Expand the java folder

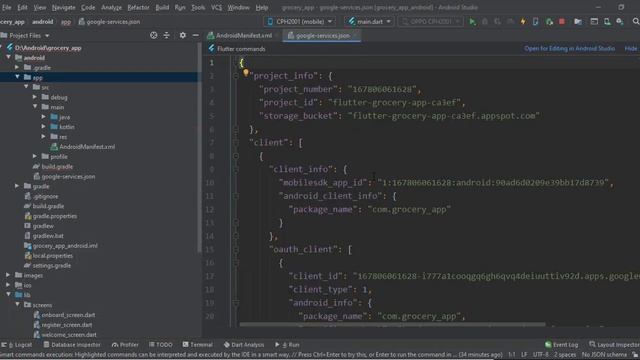click(44, 117)
